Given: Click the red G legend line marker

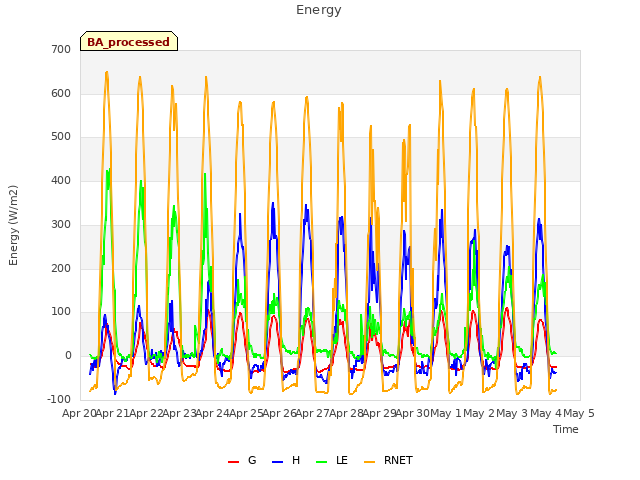Looking at the screenshot, I should coord(233,462).
